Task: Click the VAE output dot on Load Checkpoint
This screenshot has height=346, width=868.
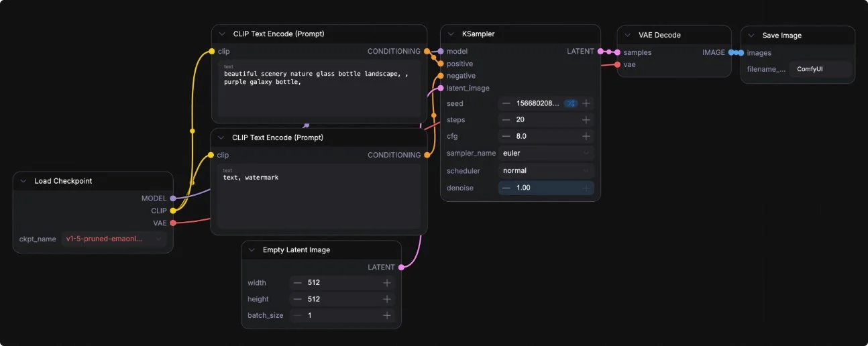Action: [x=173, y=223]
